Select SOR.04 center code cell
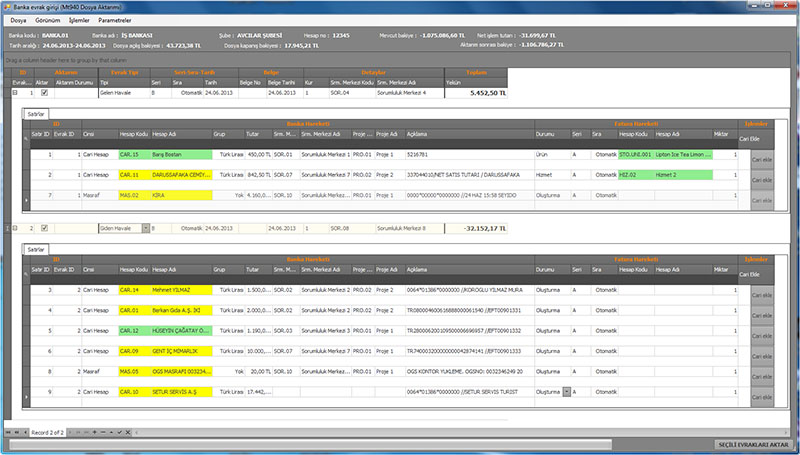 [352, 93]
